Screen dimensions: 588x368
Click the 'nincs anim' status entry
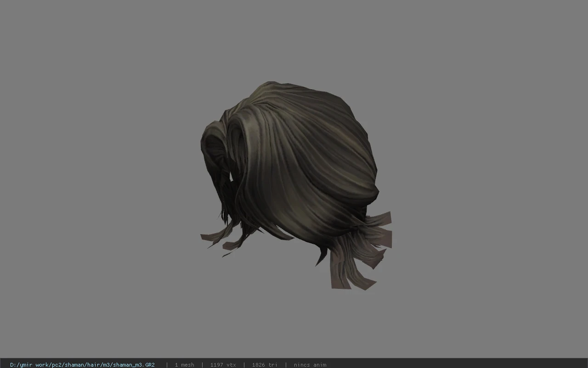310,365
